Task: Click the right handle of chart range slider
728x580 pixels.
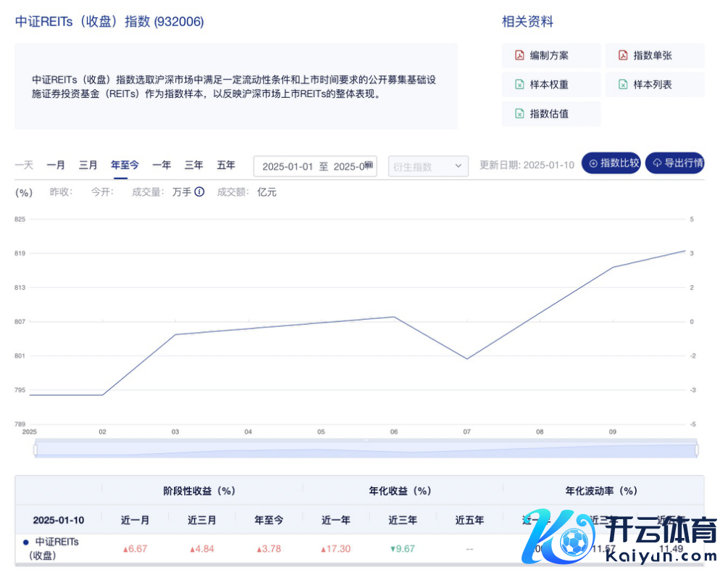Action: pos(697,449)
